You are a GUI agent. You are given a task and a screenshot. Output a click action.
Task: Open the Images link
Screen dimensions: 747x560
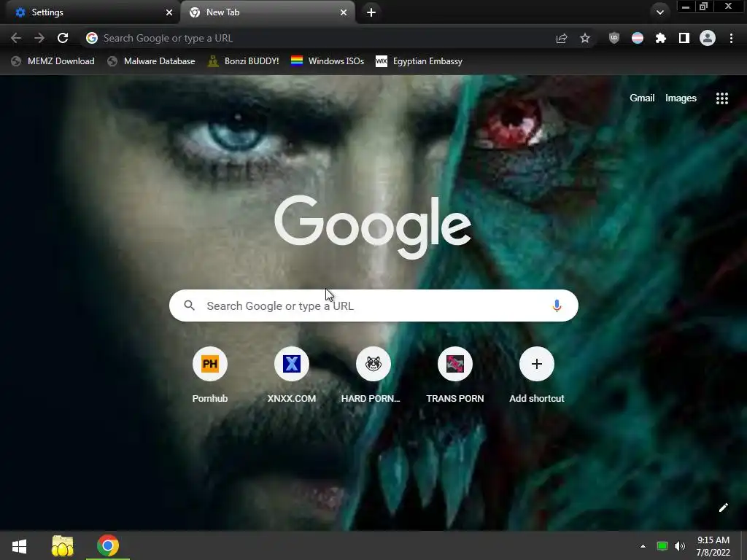pos(681,98)
